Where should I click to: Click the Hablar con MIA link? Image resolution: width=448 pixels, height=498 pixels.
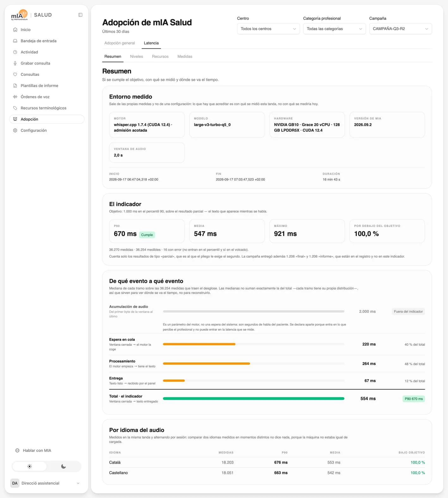point(37,451)
